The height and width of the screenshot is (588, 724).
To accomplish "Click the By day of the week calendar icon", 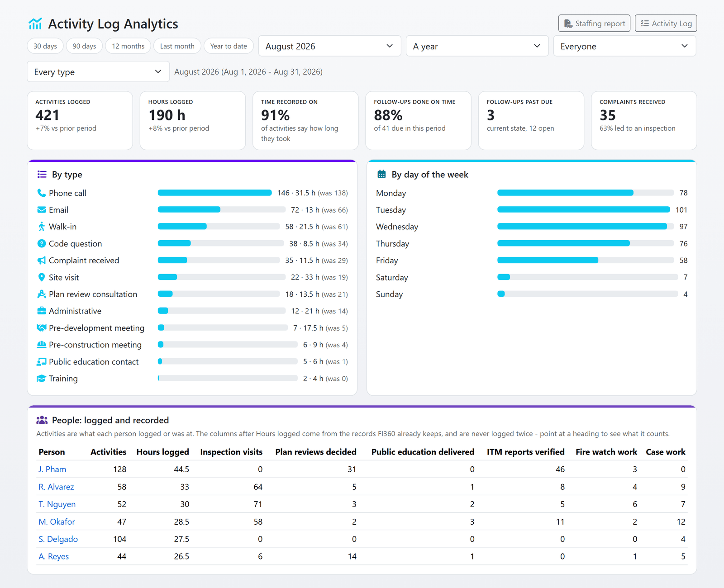I will [381, 174].
